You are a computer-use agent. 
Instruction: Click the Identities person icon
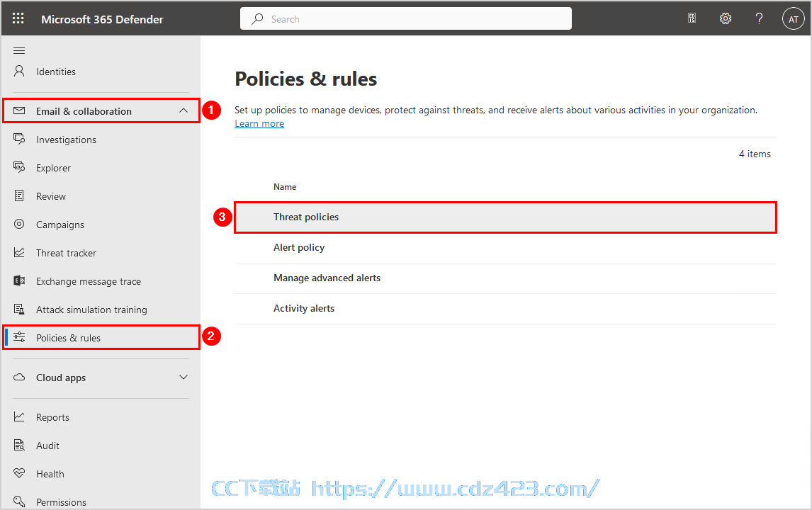pos(19,71)
